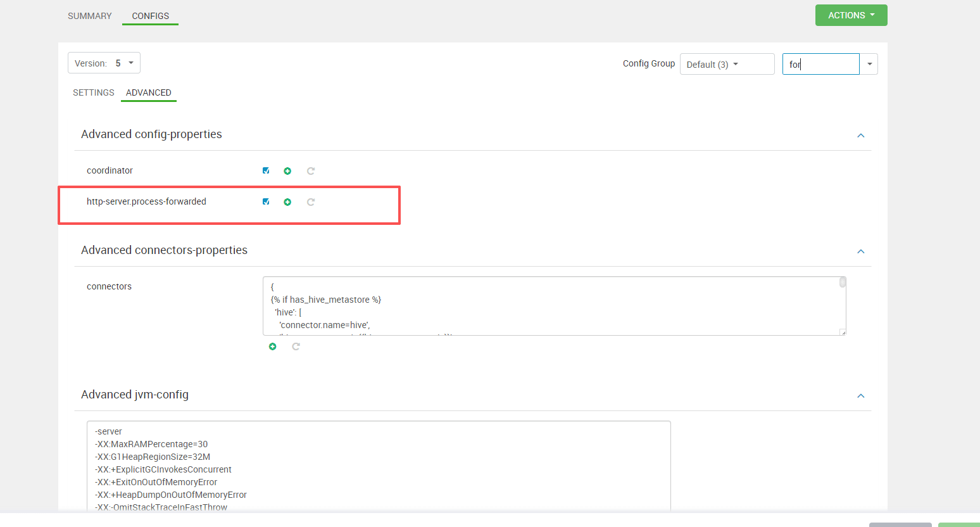The width and height of the screenshot is (980, 527).
Task: Collapse the Advanced jvm-config section
Action: [x=860, y=396]
